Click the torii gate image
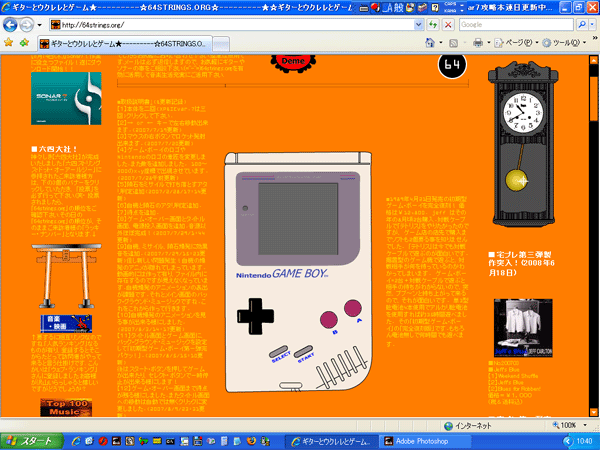600x450 pixels. click(66, 276)
